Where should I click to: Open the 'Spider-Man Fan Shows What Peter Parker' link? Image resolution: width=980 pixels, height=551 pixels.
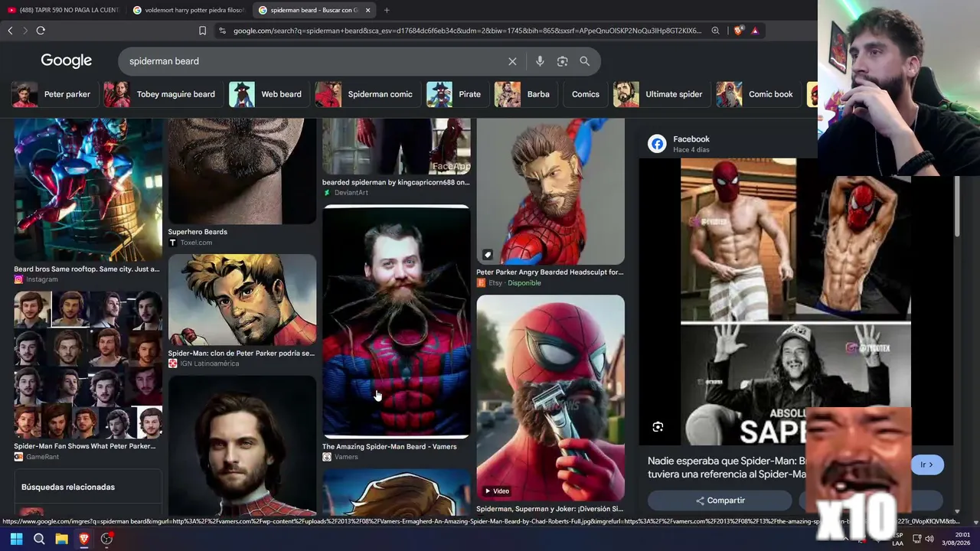click(x=84, y=446)
